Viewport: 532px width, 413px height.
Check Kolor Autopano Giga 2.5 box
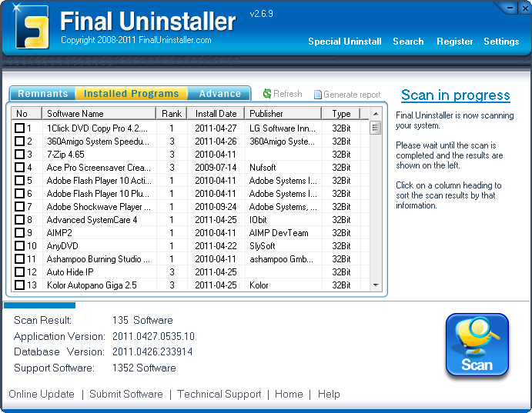pyautogui.click(x=20, y=285)
